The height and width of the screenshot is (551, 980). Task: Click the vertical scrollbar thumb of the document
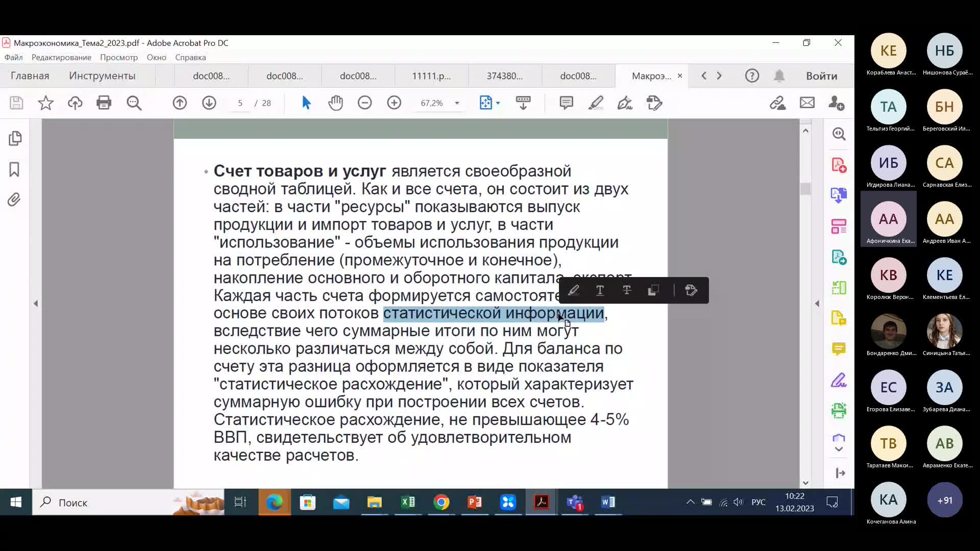(x=805, y=188)
